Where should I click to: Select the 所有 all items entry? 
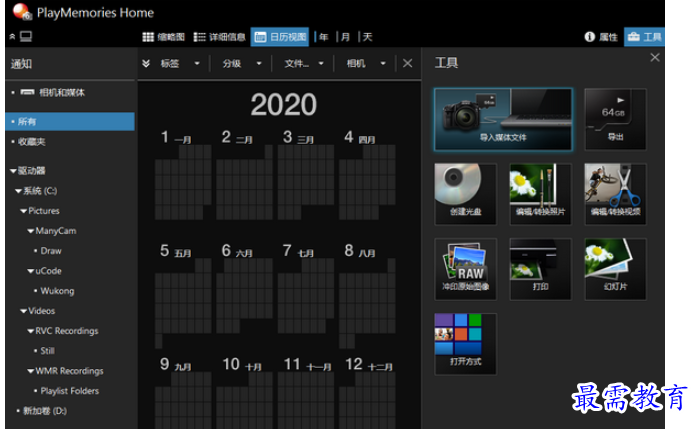point(70,121)
